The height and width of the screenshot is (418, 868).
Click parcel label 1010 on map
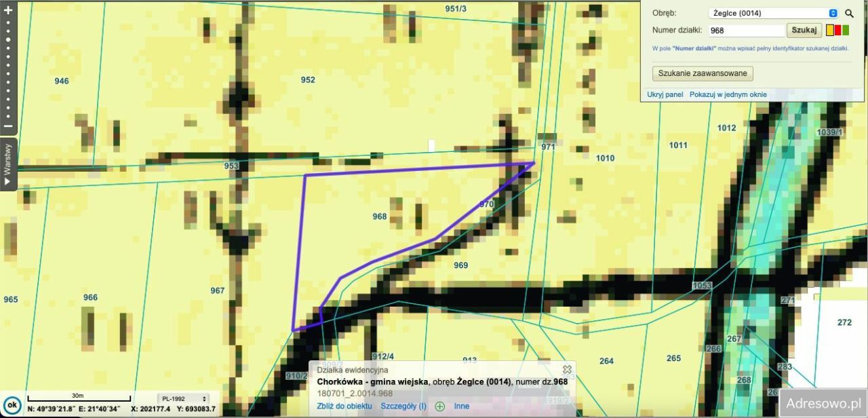605,158
